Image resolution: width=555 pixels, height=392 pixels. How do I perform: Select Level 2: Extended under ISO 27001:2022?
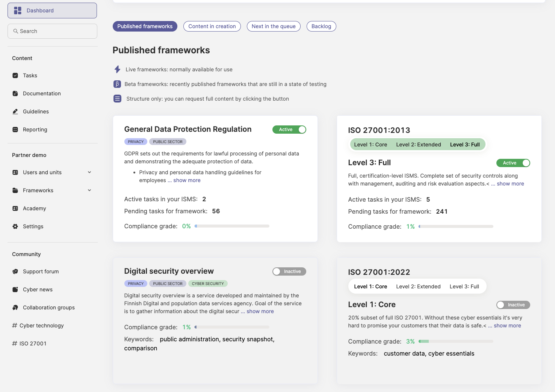[418, 286]
